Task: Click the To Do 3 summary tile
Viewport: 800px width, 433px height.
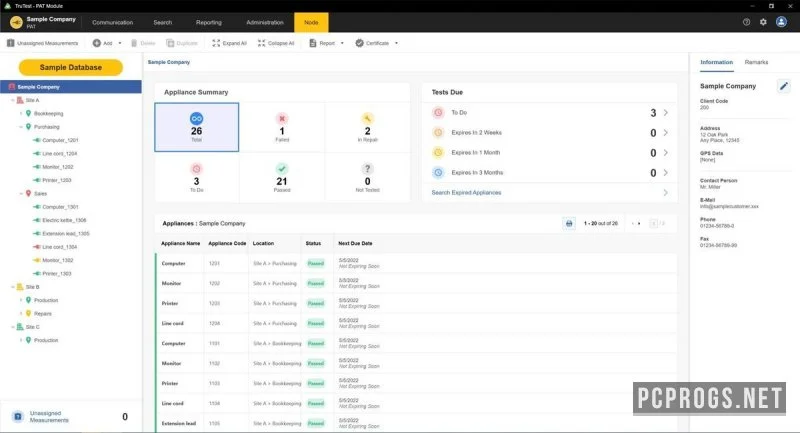Action: point(196,177)
